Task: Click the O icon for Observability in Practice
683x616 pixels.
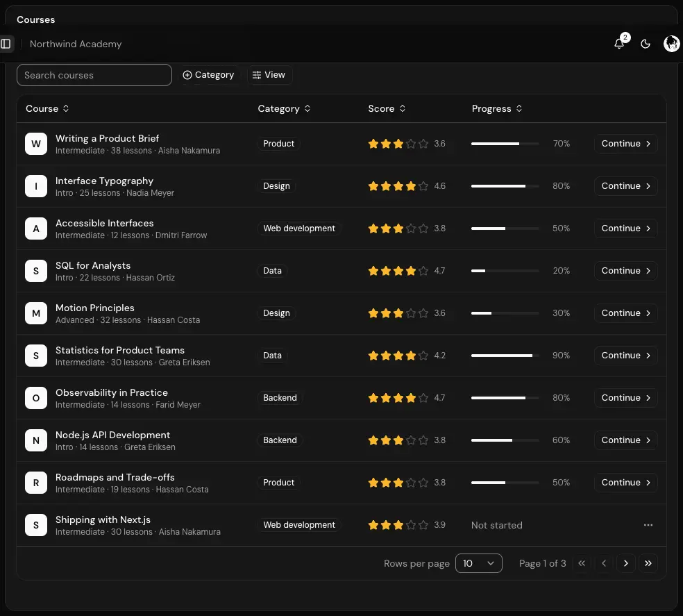Action: (36, 398)
